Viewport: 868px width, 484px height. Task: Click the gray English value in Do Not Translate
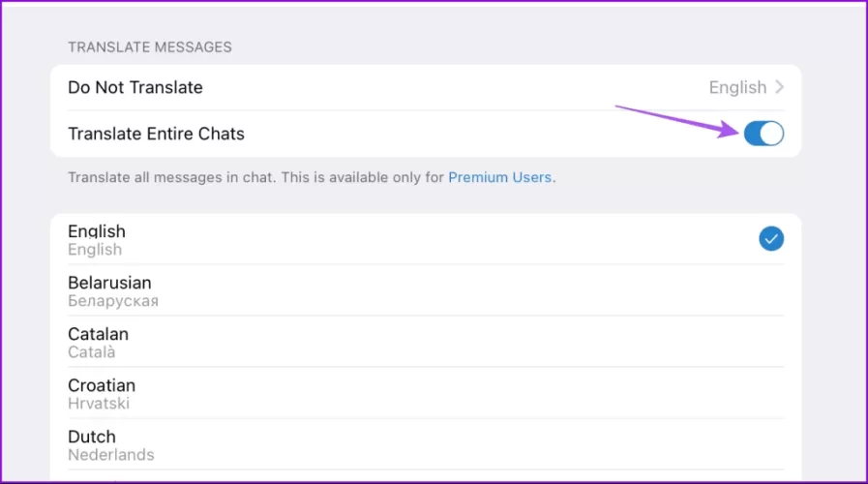click(736, 88)
